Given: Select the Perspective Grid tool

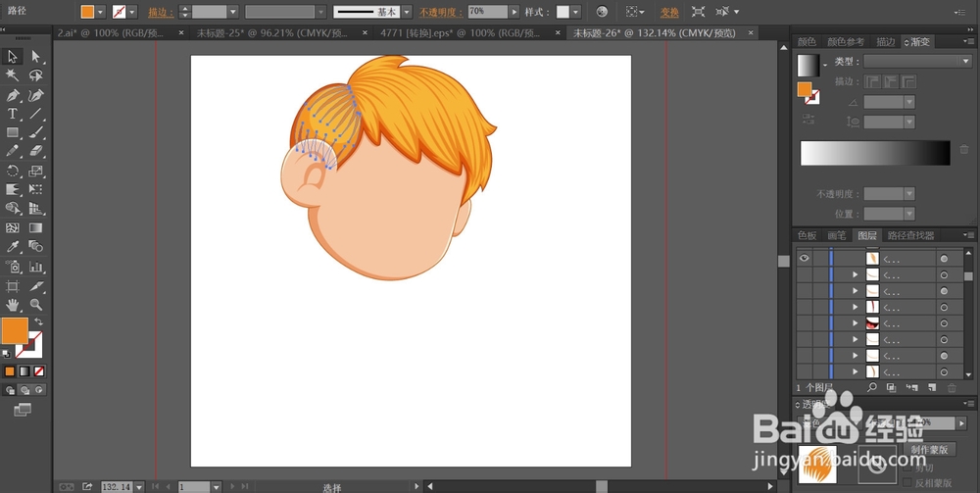Looking at the screenshot, I should coord(35,208).
